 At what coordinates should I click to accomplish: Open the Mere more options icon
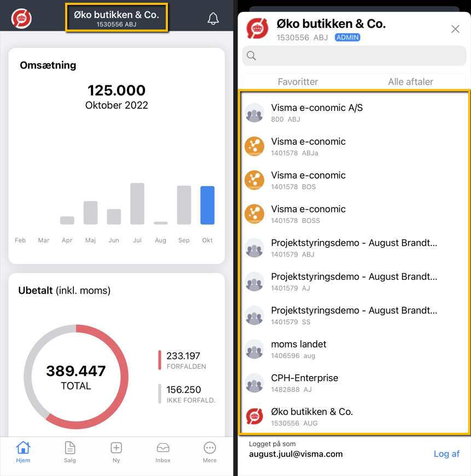(x=210, y=451)
